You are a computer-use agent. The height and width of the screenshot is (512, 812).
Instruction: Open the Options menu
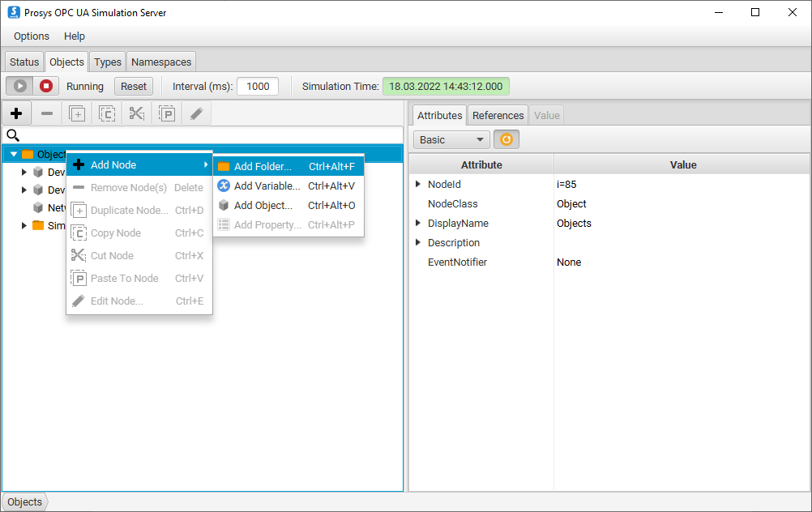click(x=32, y=36)
